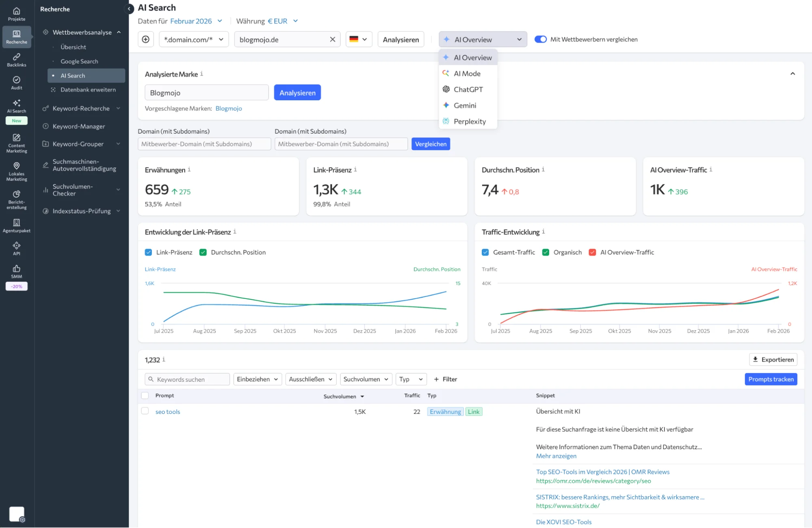
Task: Open the SMM sidebar icon
Action: coord(17,271)
